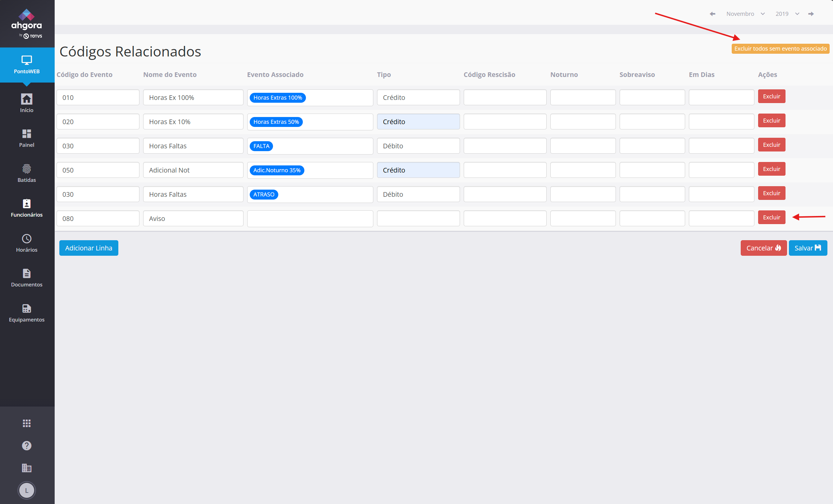Click the help question mark icon
Viewport: 833px width, 504px height.
tap(26, 445)
